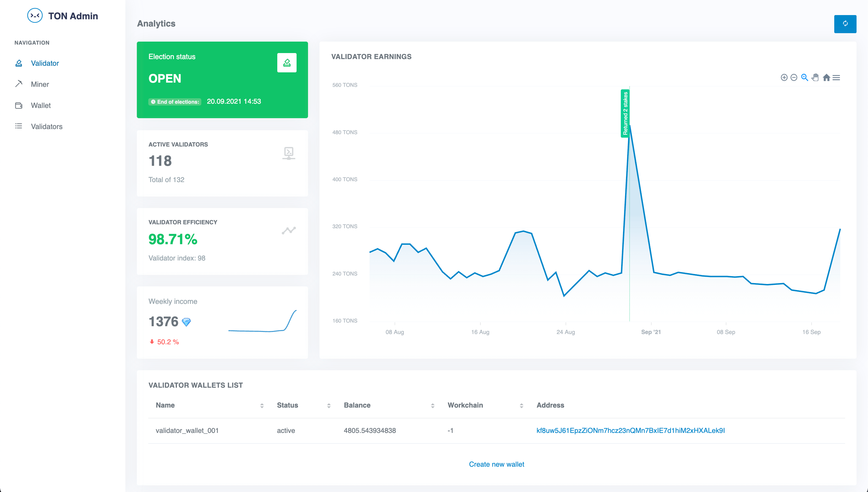This screenshot has width=868, height=492.
Task: Expand the Balance column sort arrow
Action: [x=432, y=405]
